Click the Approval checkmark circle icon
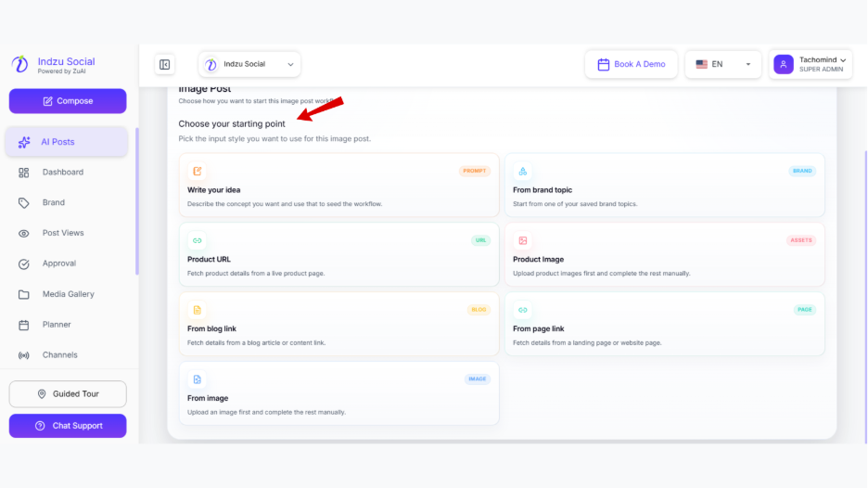This screenshot has width=868, height=488. coord(24,264)
